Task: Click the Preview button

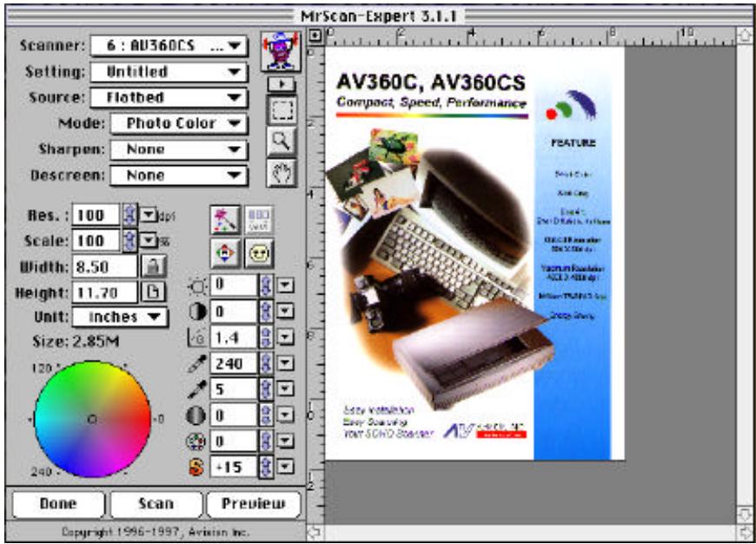Action: click(254, 504)
